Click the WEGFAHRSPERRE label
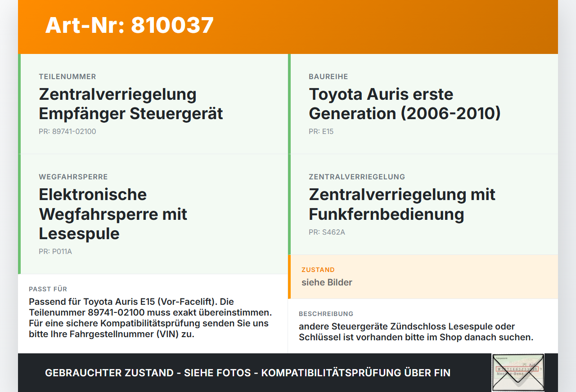 (x=73, y=177)
